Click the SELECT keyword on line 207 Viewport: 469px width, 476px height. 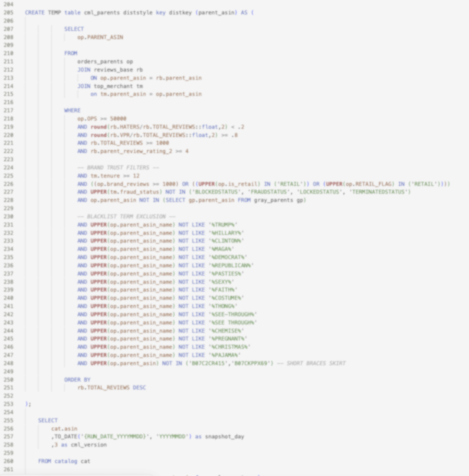click(x=74, y=29)
